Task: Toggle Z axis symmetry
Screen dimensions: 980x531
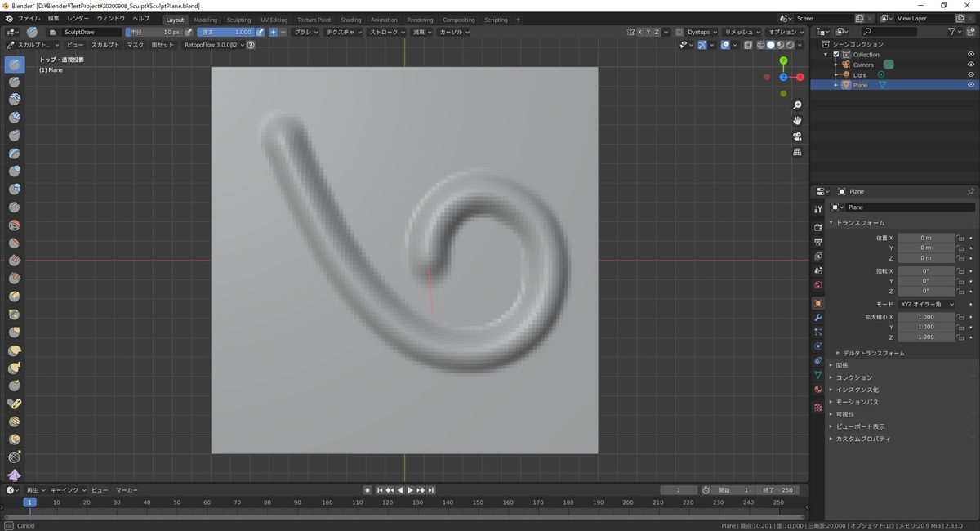Action: coord(658,32)
